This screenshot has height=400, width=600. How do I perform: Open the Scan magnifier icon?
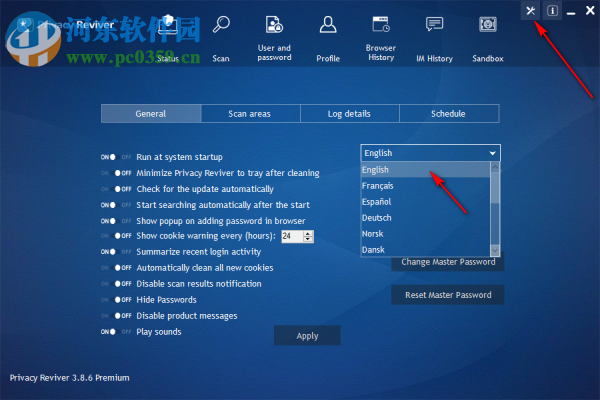click(x=221, y=24)
